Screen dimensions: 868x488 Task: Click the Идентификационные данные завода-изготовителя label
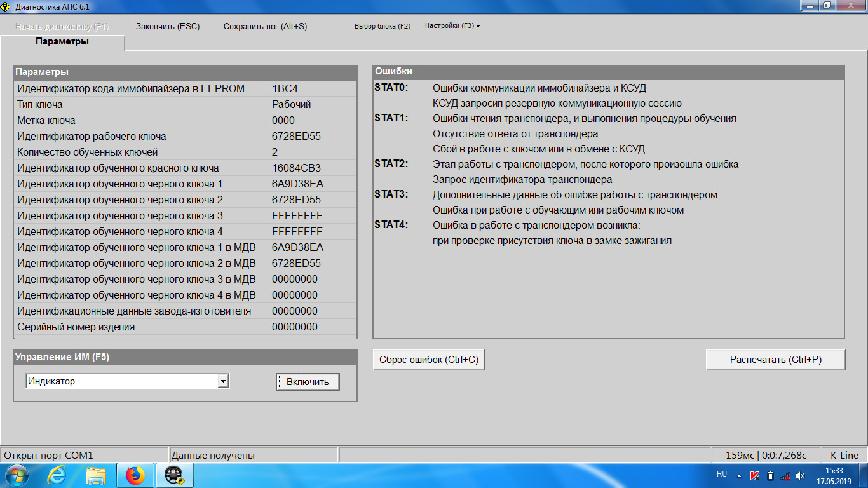(x=134, y=311)
